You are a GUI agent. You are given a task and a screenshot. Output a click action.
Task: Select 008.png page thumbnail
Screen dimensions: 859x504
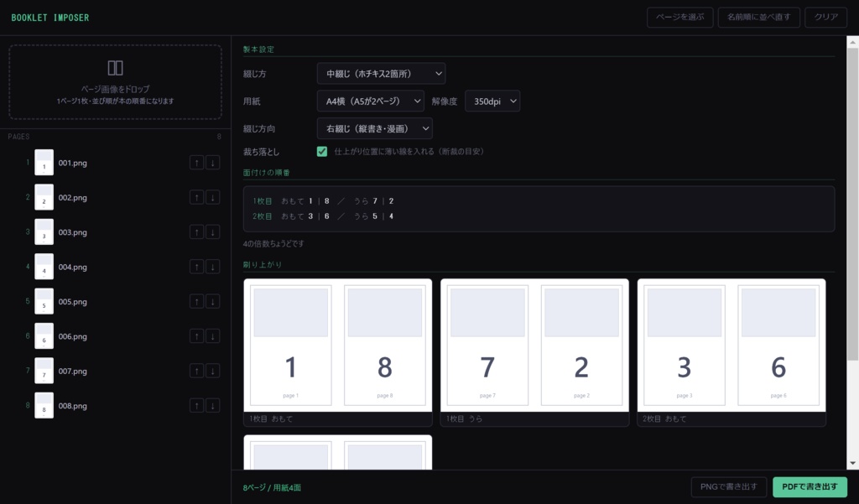click(x=44, y=405)
